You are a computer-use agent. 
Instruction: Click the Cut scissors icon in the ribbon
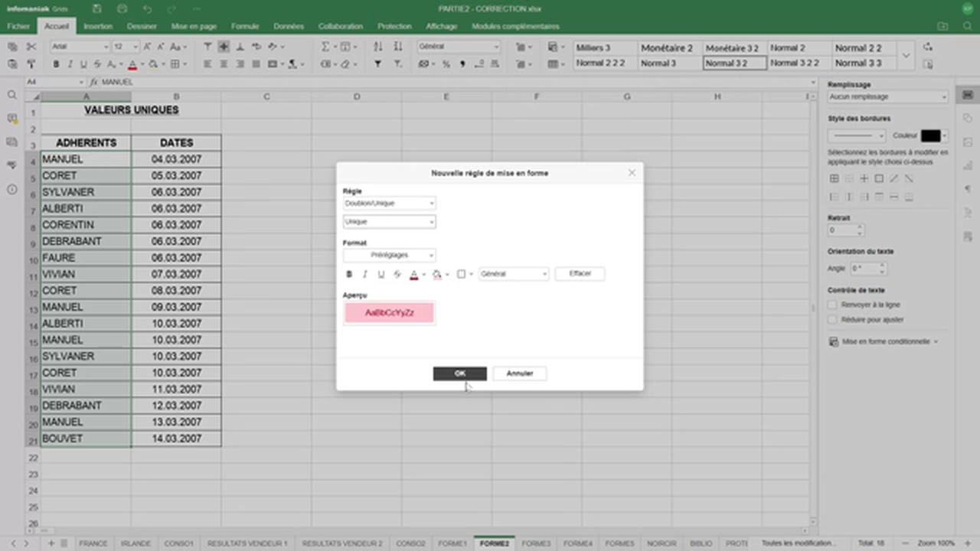(31, 47)
